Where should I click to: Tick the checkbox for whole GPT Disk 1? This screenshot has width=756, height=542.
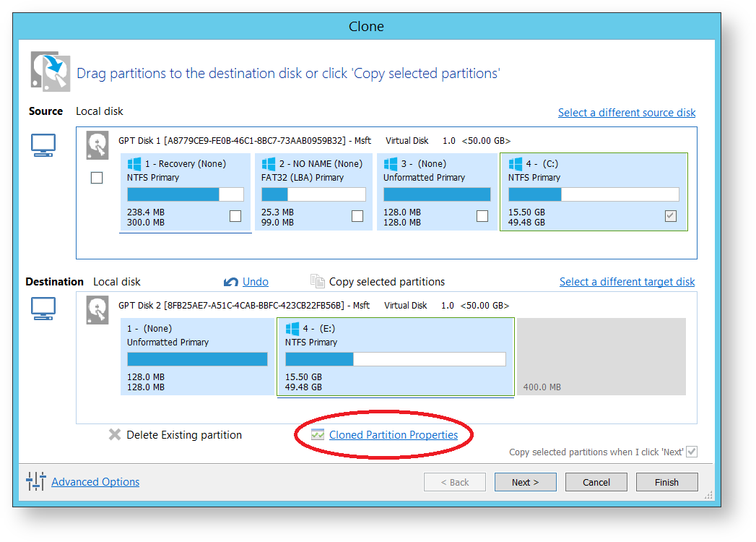97,178
